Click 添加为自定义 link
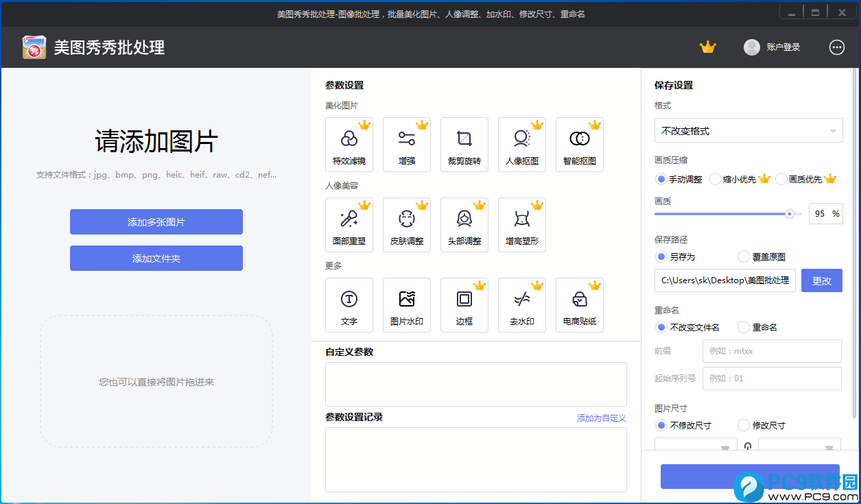The image size is (861, 504). pyautogui.click(x=602, y=418)
